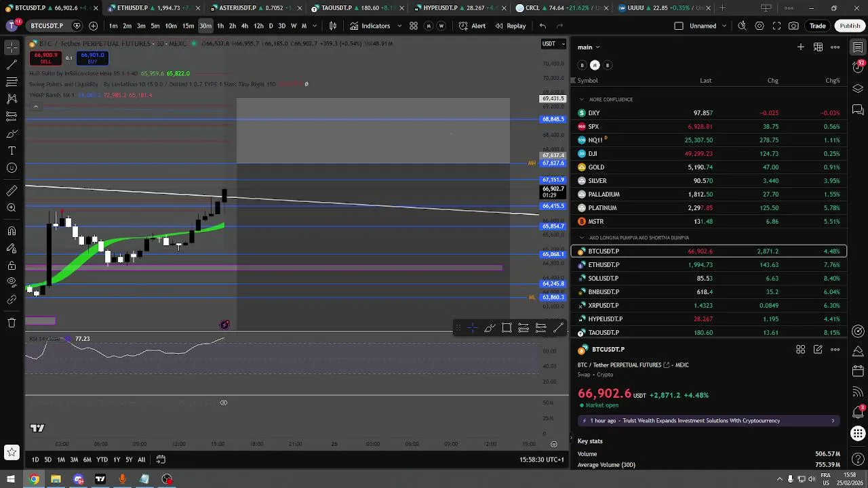Select rectangle tool in floating toolbar
The width and height of the screenshot is (868, 488).
click(507, 328)
